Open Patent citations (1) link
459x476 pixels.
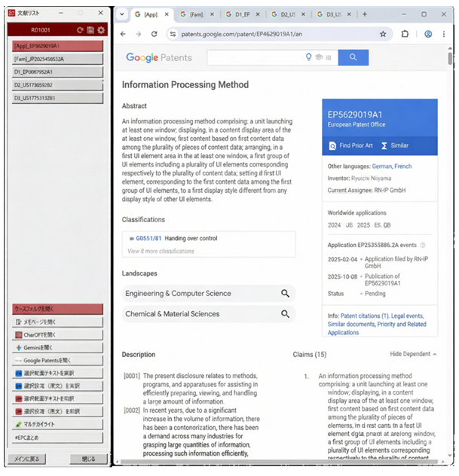(365, 316)
